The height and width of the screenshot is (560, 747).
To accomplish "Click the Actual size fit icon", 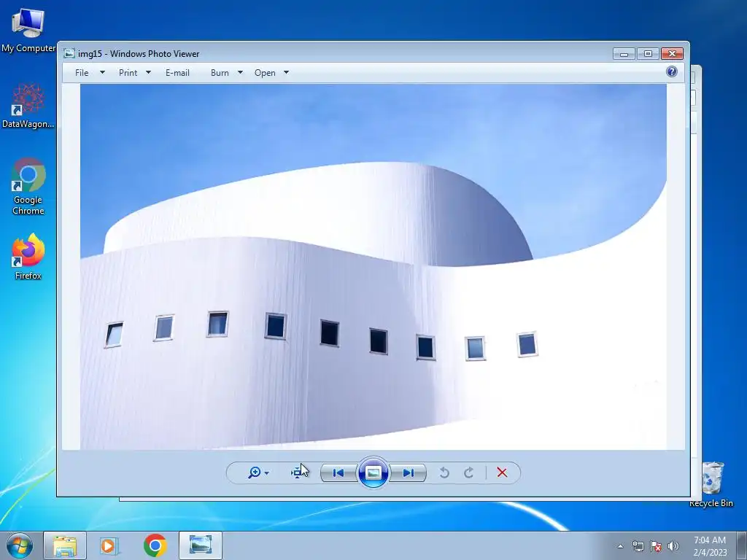I will (x=298, y=472).
